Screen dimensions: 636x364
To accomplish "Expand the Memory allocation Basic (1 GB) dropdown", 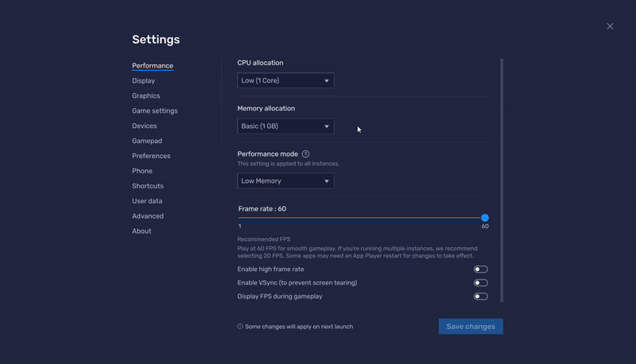I will [285, 126].
